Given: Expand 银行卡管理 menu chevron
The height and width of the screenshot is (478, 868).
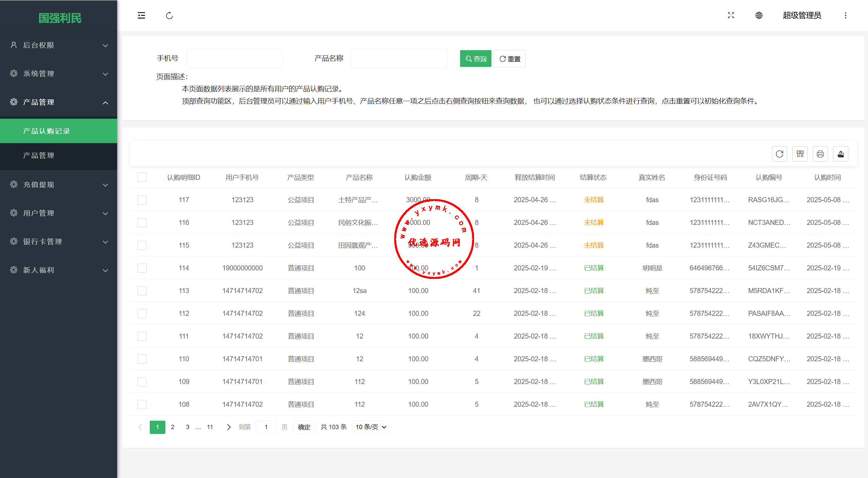Looking at the screenshot, I should 106,242.
